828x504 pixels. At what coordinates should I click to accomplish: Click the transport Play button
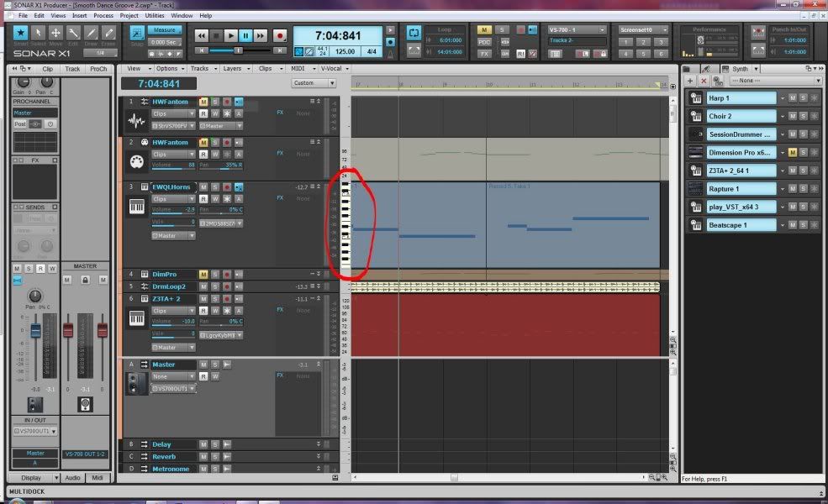pos(230,36)
